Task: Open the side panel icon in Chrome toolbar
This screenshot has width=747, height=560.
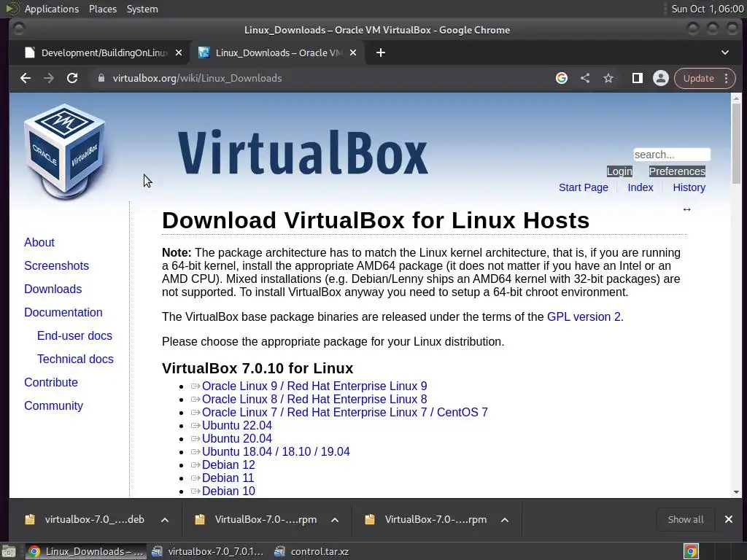Action: tap(638, 78)
